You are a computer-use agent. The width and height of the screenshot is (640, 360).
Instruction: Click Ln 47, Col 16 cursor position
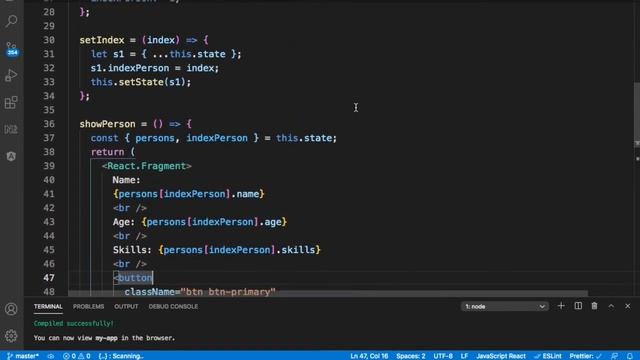click(x=369, y=356)
